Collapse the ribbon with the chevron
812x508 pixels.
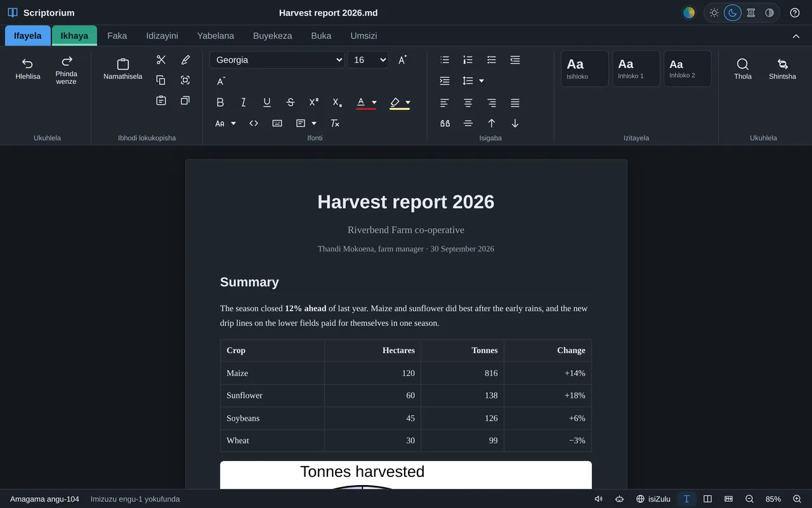pos(796,36)
